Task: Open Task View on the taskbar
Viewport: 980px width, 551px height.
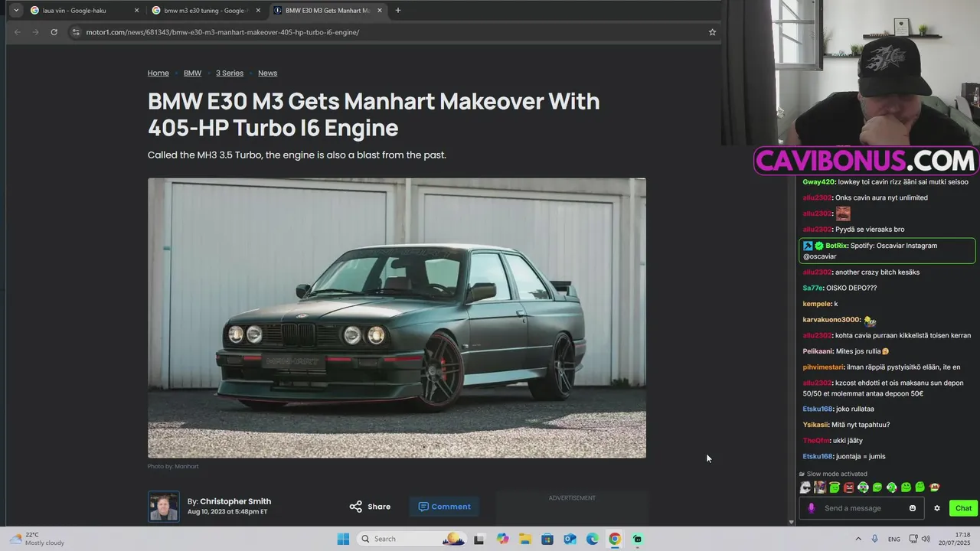Action: (x=479, y=539)
